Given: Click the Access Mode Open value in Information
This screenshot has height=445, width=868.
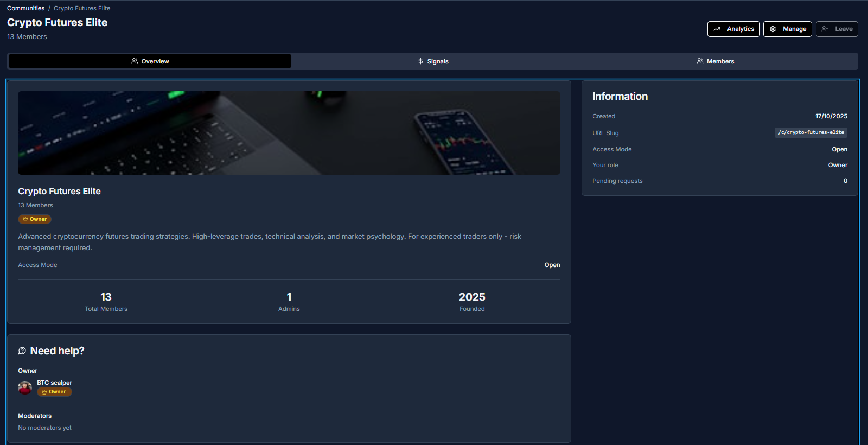Looking at the screenshot, I should tap(839, 149).
